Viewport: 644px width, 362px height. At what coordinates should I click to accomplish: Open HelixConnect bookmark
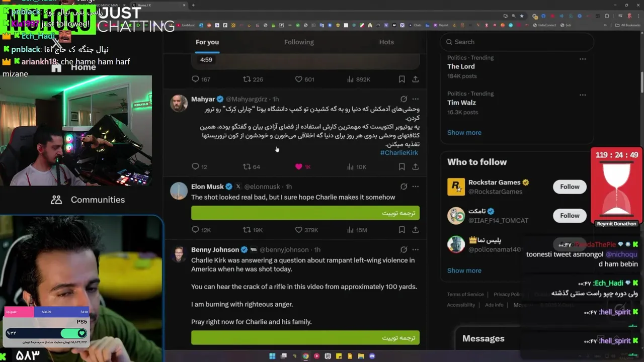pos(545,25)
